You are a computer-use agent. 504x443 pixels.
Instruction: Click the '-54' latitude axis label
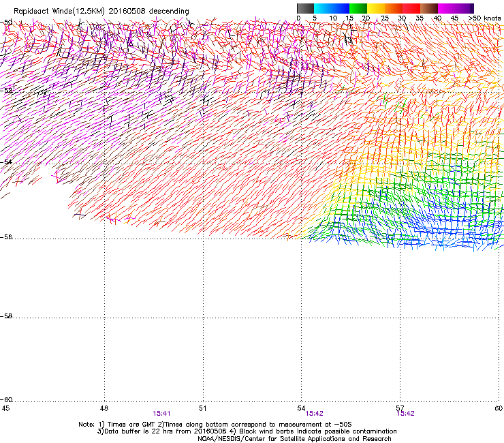[x=6, y=162]
